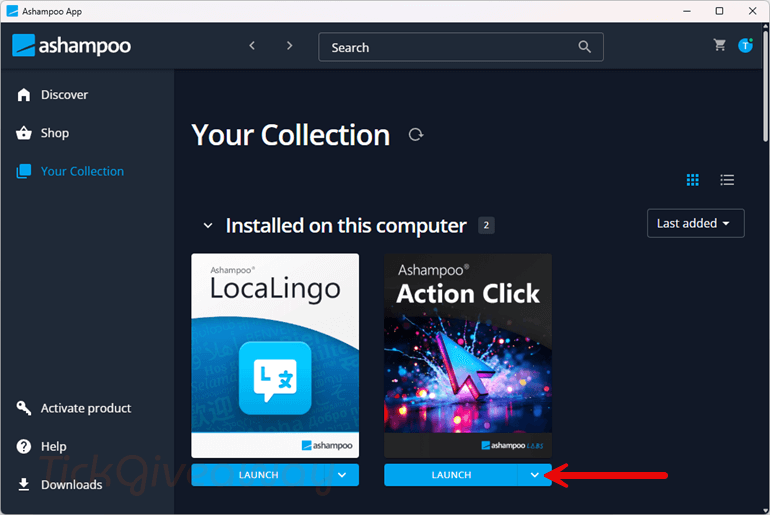This screenshot has width=770, height=515.
Task: Click the Ashampoo logo in the header
Action: tap(72, 46)
